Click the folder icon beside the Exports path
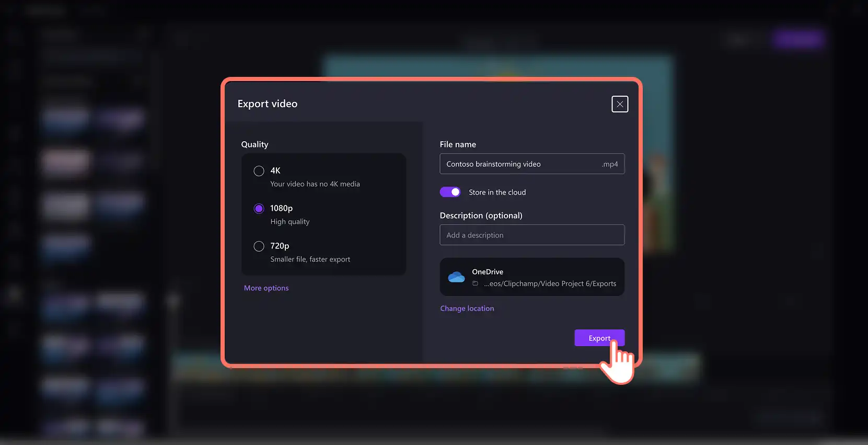The width and height of the screenshot is (868, 445). [475, 283]
